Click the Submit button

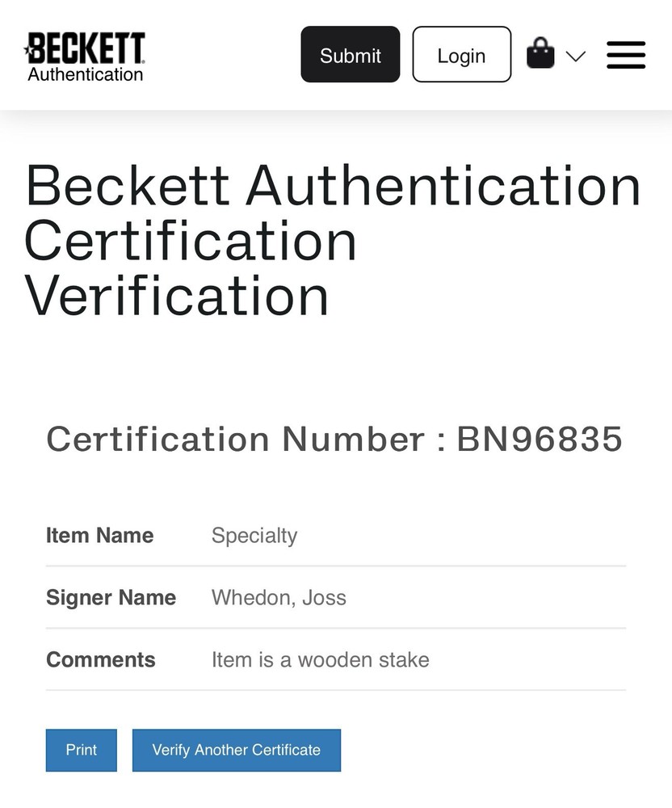tap(351, 55)
